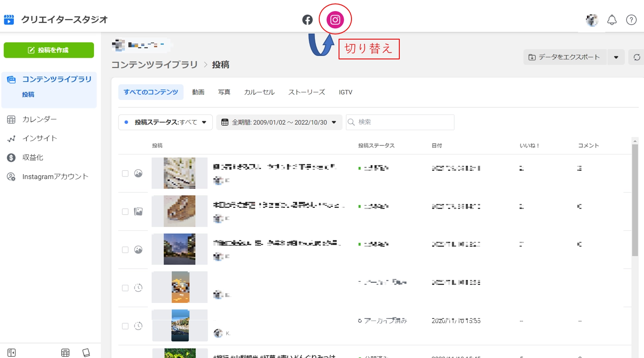
Task: Click the calendar icon in date filter
Action: pyautogui.click(x=225, y=122)
